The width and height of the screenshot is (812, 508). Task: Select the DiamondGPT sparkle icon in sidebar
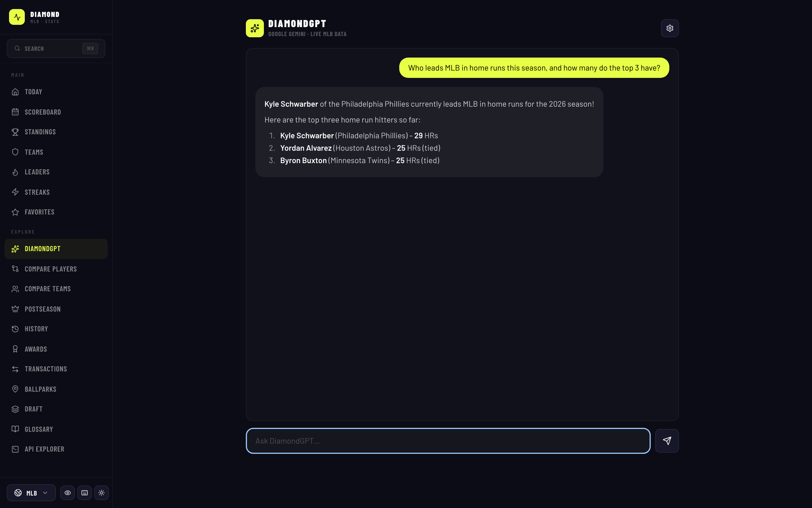[15, 249]
